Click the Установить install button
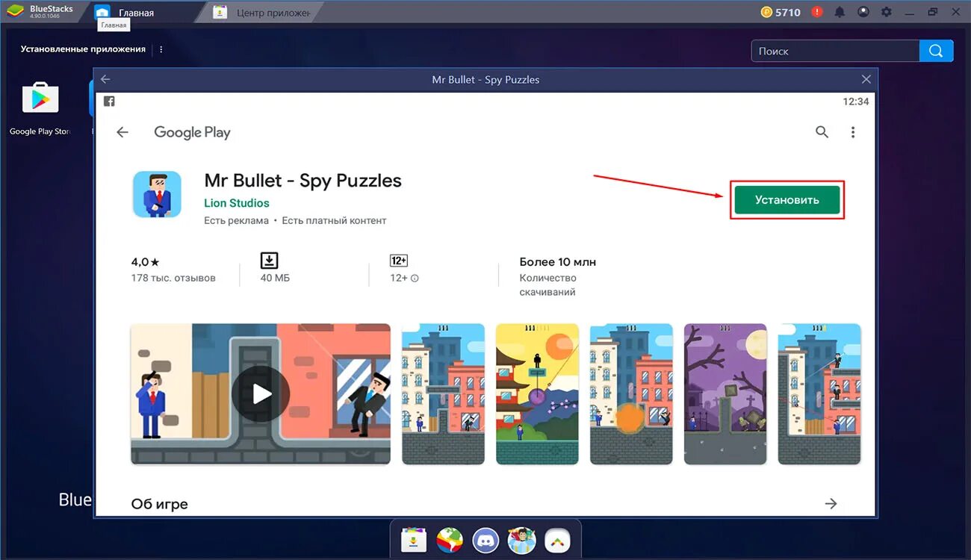Viewport: 971px width, 560px height. click(787, 200)
